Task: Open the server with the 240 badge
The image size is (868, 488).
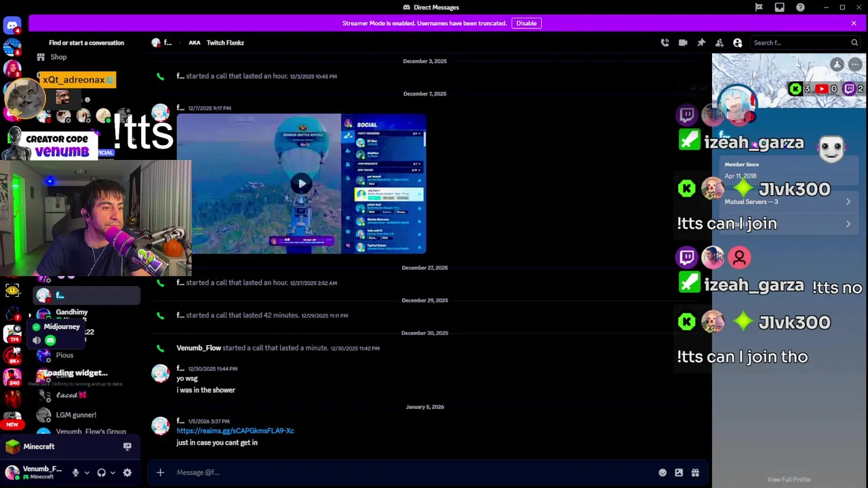Action: [x=12, y=376]
